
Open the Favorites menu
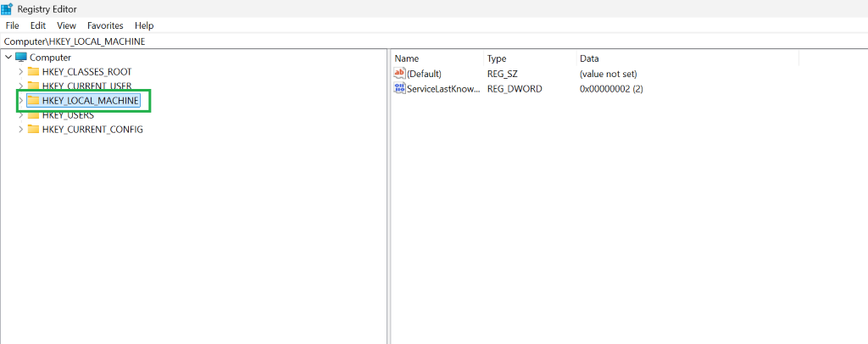tap(105, 25)
